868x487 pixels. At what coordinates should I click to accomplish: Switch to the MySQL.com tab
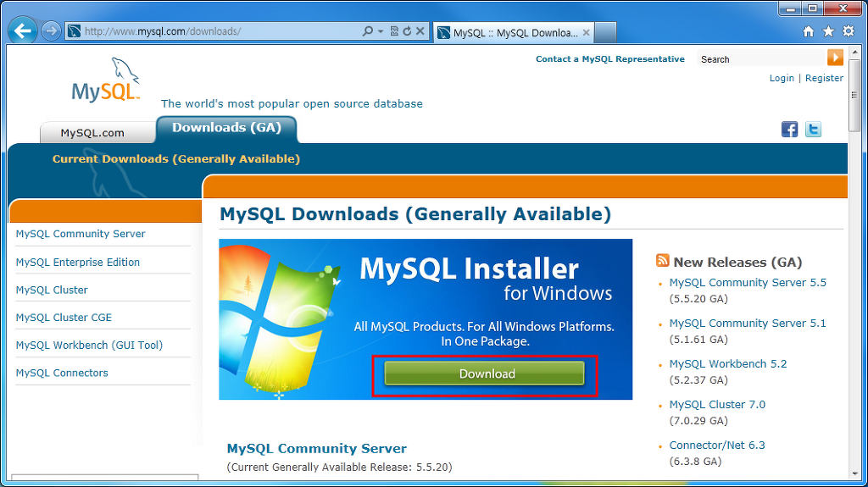coord(92,133)
